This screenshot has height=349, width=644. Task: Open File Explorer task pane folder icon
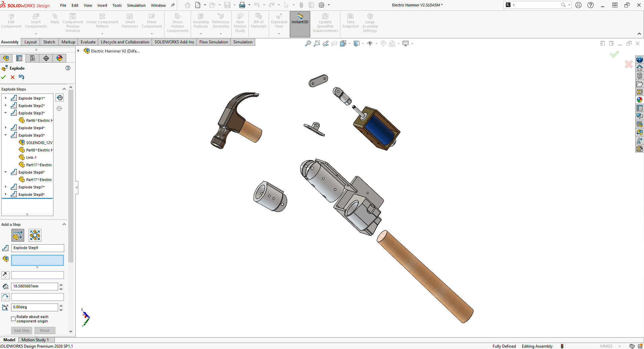pos(639,84)
